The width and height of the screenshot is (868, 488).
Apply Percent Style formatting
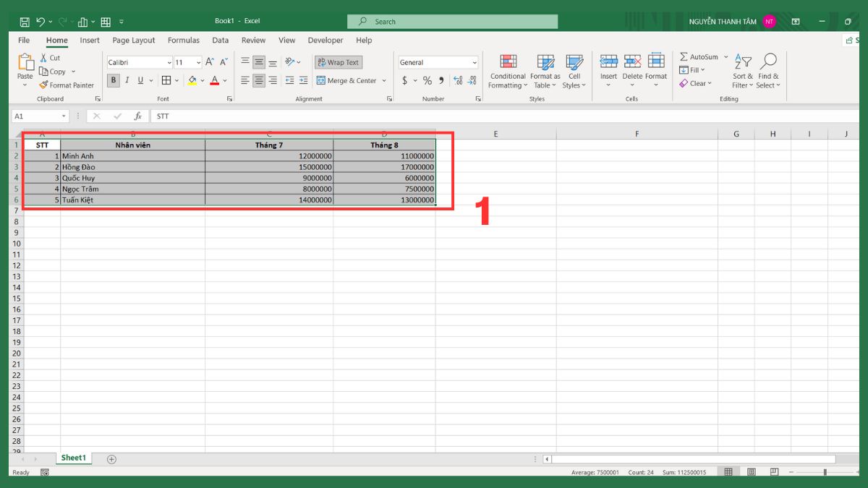427,80
